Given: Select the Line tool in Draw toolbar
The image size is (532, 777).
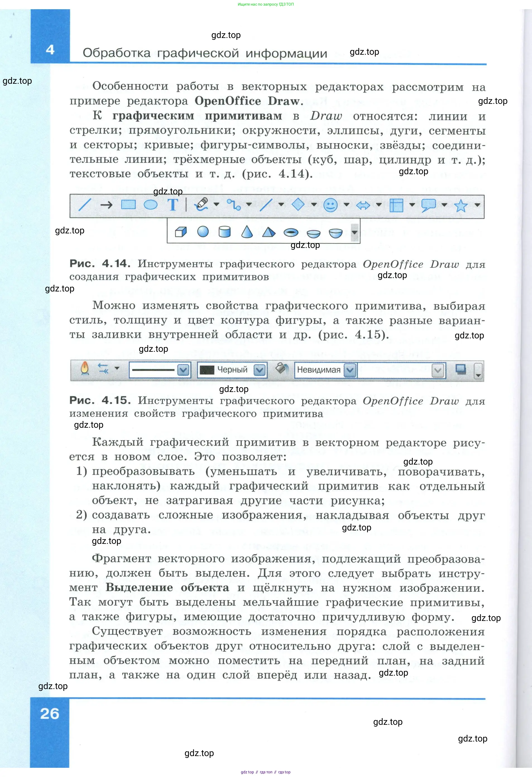Looking at the screenshot, I should point(85,205).
